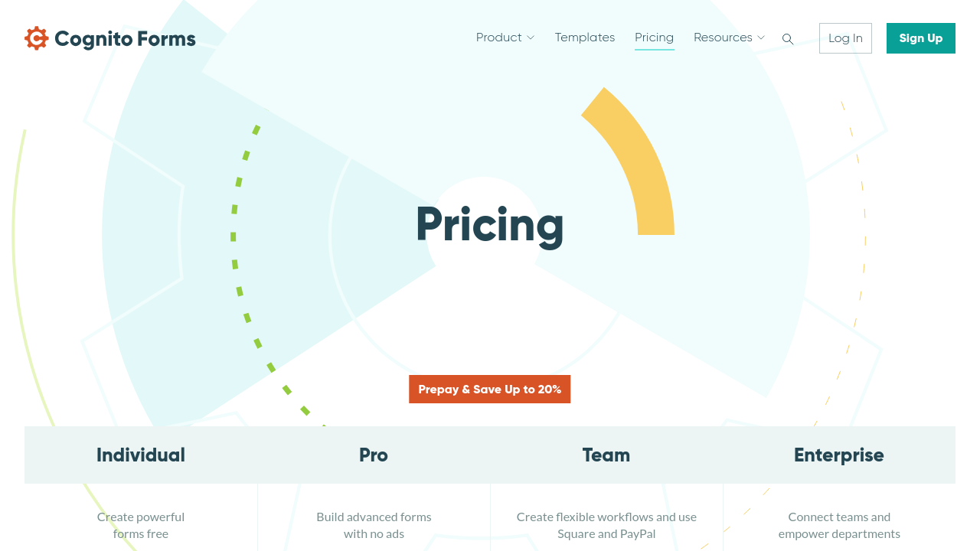980x551 pixels.
Task: Click the green Sign Up button
Action: click(920, 38)
